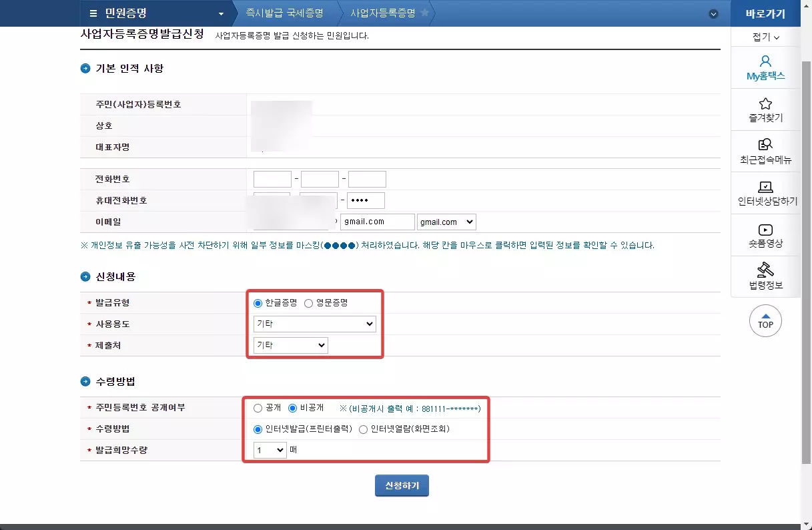The height and width of the screenshot is (530, 812).
Task: Open email domain dropdown gmail.com
Action: (446, 222)
